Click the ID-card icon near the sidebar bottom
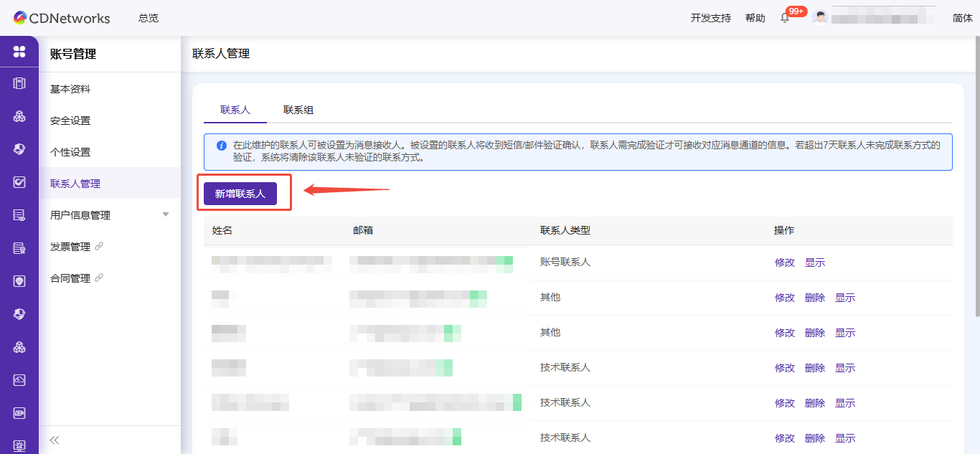The image size is (980, 454). (x=19, y=412)
